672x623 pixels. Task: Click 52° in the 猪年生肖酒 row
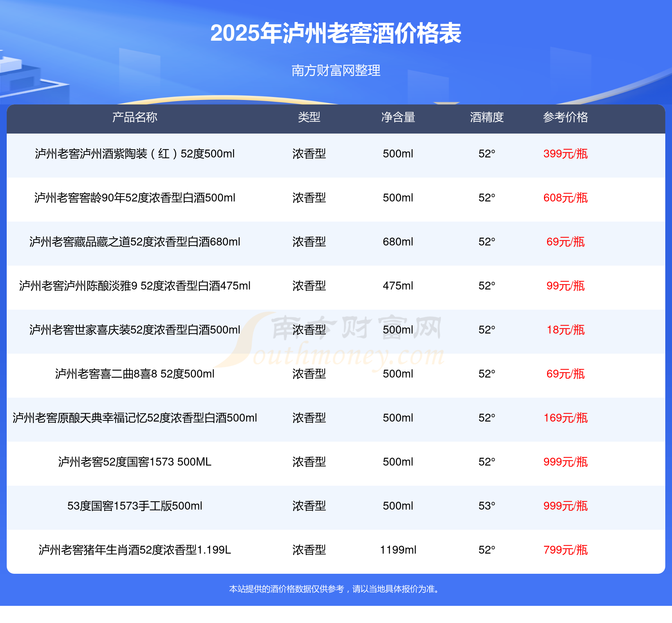click(x=487, y=550)
